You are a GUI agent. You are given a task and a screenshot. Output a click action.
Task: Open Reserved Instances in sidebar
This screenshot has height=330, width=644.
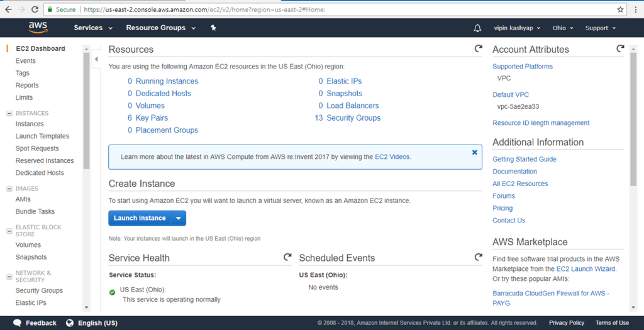[x=45, y=161]
